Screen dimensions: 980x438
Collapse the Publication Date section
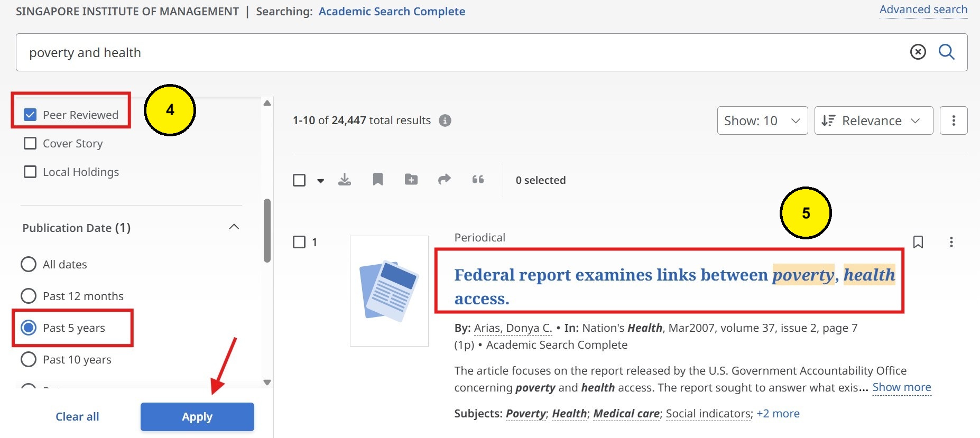tap(234, 227)
